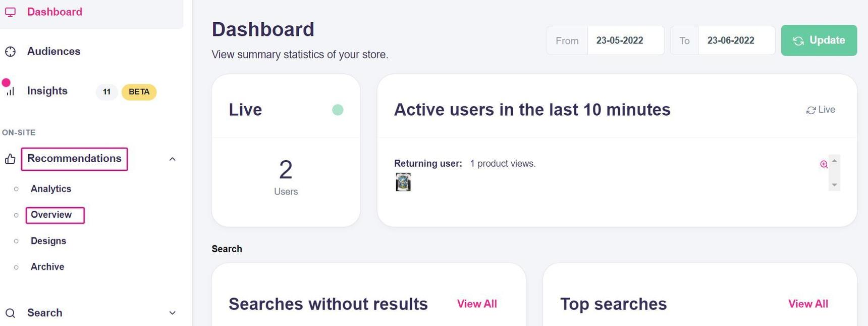Open the Archive submenu item
Image resolution: width=868 pixels, height=326 pixels.
(47, 267)
